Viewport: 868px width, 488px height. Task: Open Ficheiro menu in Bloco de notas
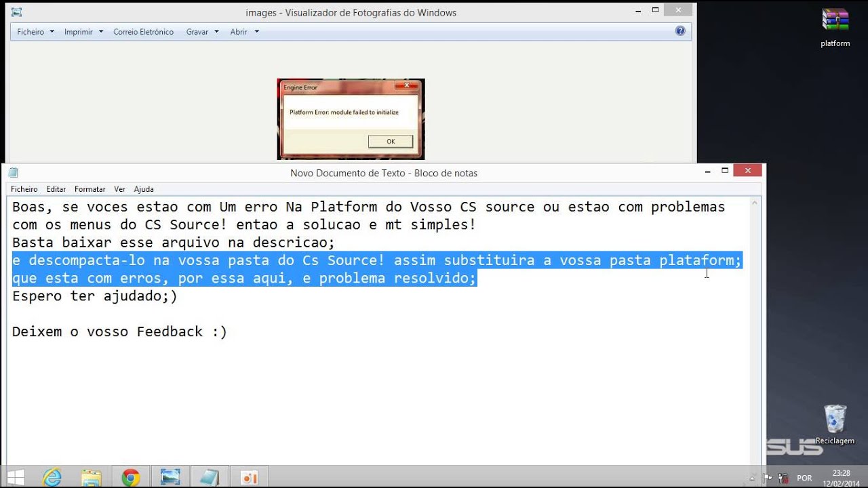click(24, 189)
